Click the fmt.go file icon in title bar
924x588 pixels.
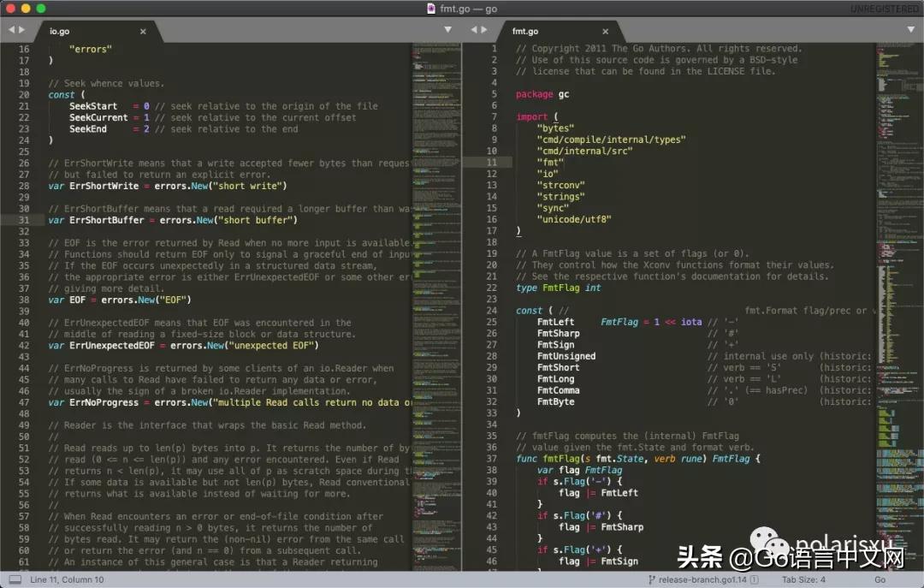pos(430,8)
